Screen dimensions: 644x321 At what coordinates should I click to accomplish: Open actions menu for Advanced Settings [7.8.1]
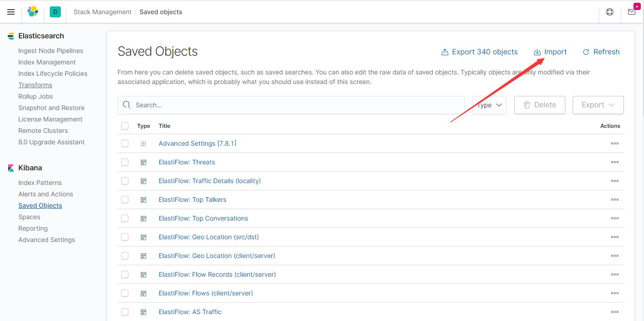(614, 143)
